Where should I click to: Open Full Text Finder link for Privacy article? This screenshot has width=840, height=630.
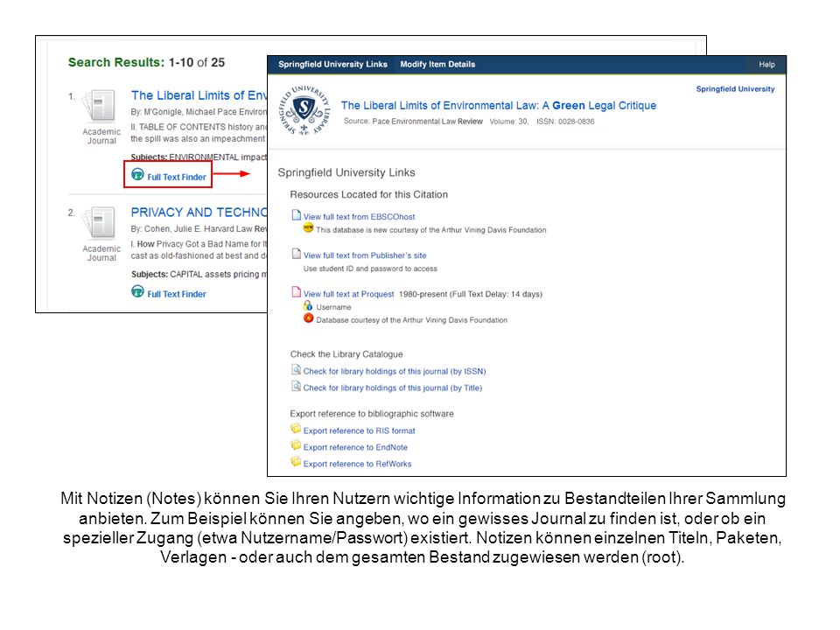click(x=176, y=294)
